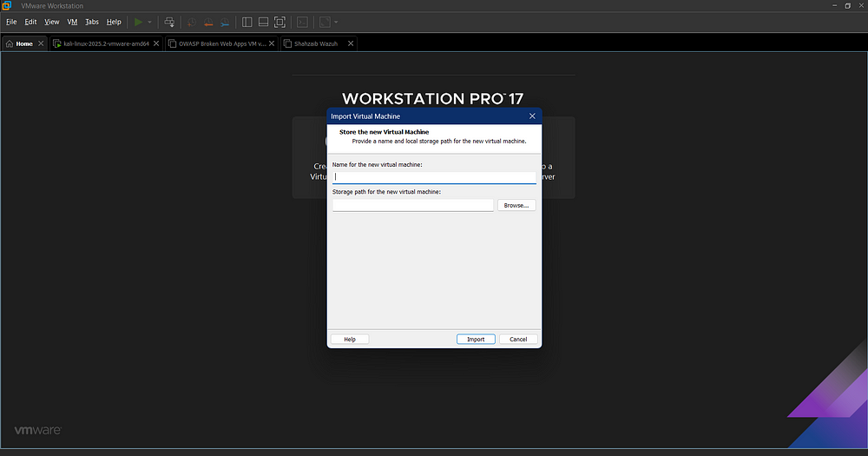868x456 pixels.
Task: Click the Help button in dialog
Action: point(350,339)
